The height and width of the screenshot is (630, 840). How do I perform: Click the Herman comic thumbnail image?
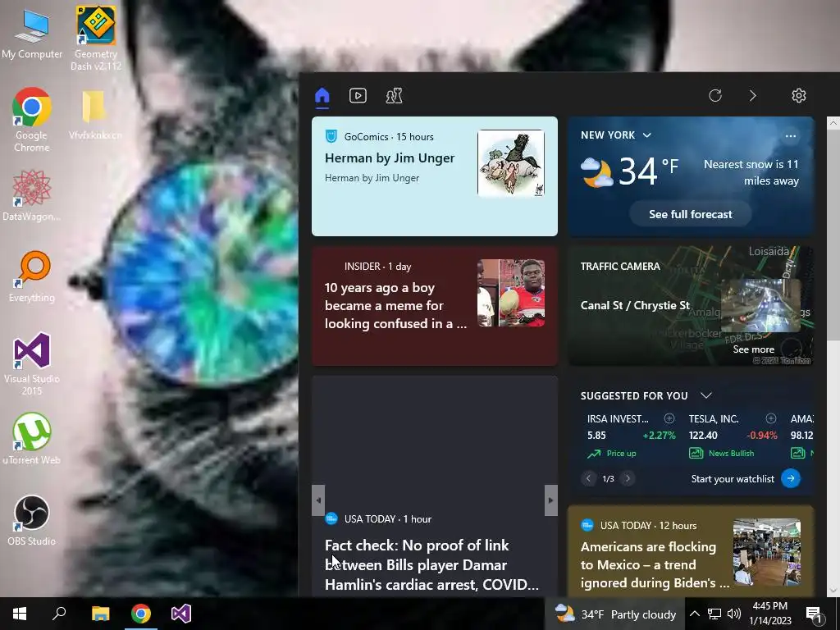(511, 163)
